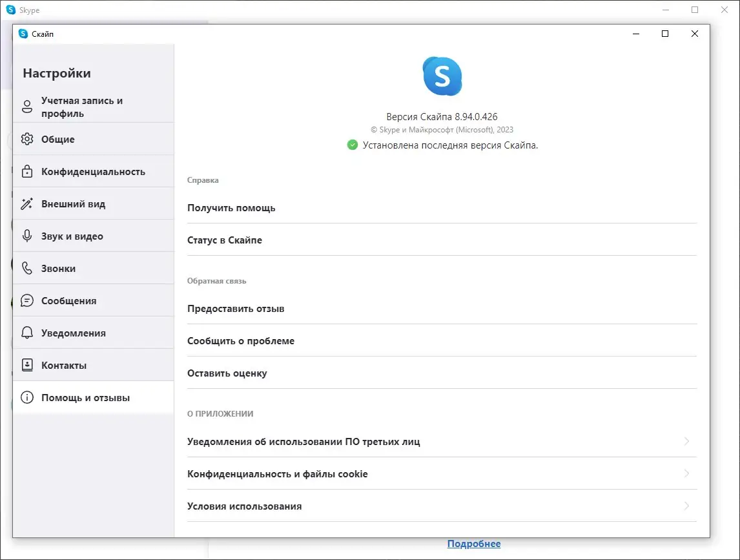
Task: Click the Обратная связь section label
Action: pyautogui.click(x=216, y=281)
